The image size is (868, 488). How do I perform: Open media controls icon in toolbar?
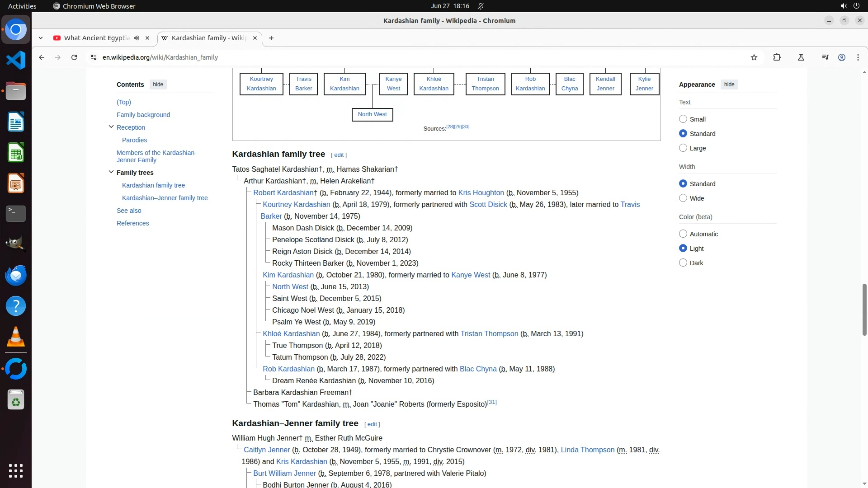(825, 57)
